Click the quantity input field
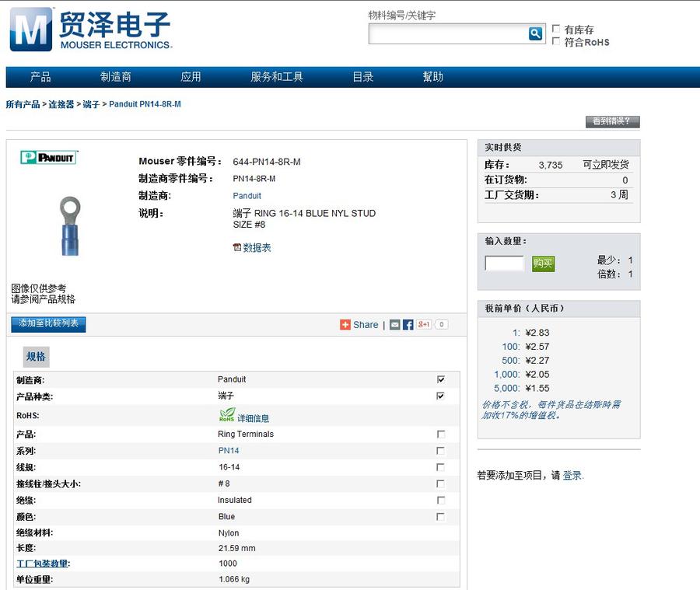 coord(504,264)
